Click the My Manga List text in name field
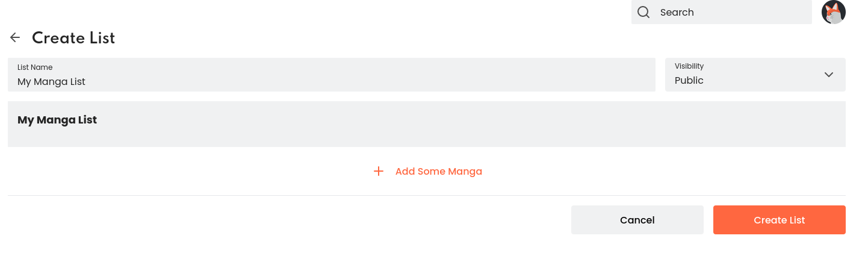The image size is (868, 253). [51, 82]
